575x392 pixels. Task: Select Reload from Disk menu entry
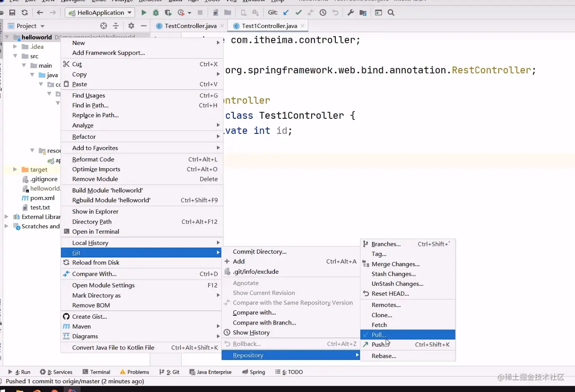tap(142, 262)
